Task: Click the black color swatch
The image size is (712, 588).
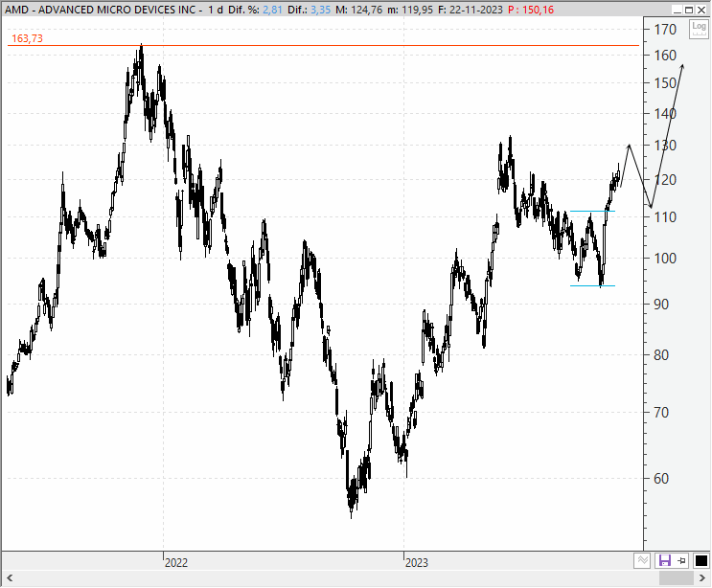Action: 701,561
